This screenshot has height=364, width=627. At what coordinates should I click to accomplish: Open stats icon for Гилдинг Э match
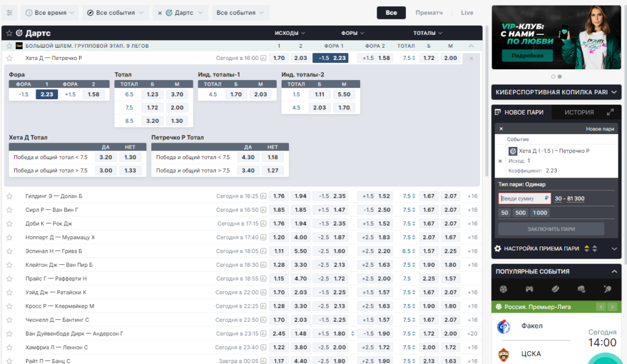(x=263, y=196)
